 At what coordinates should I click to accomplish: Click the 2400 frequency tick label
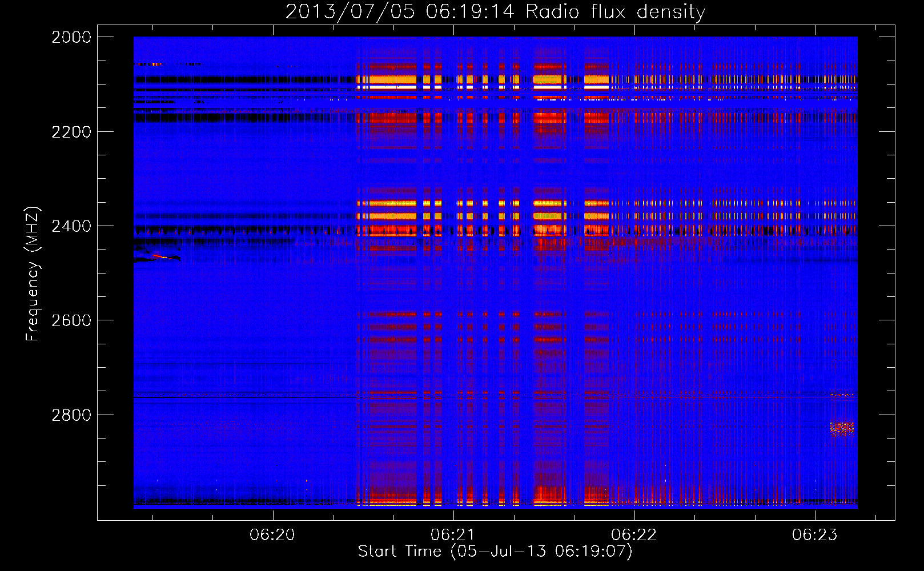(x=71, y=227)
